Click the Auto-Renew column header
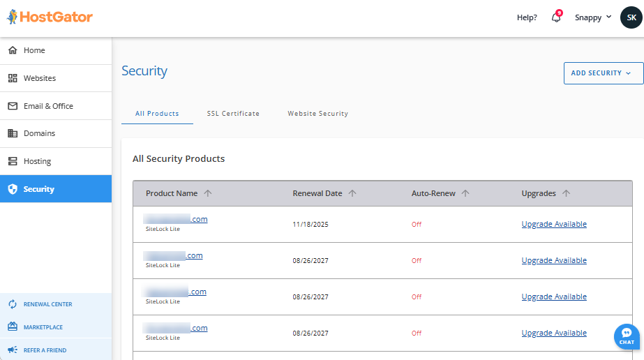644x360 pixels. point(433,193)
